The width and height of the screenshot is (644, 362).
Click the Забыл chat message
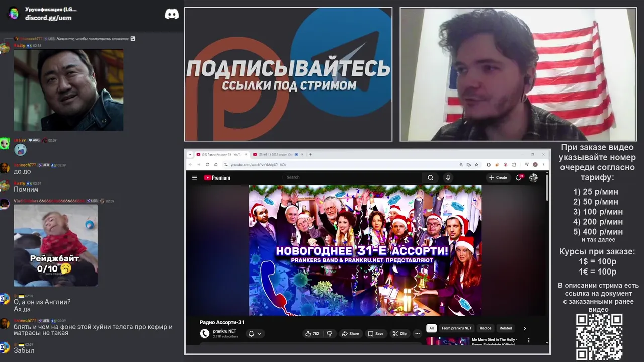(24, 350)
